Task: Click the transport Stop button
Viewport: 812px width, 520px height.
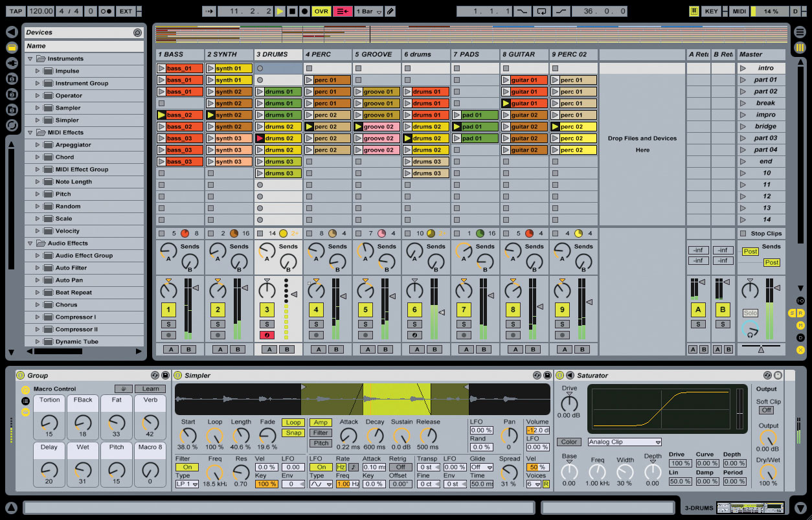Action: click(x=292, y=11)
